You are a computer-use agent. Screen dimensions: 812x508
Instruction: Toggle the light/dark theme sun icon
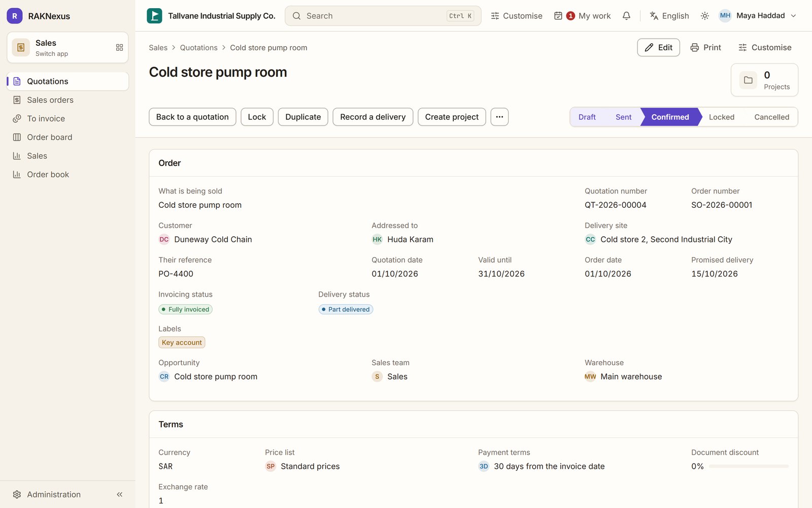click(705, 16)
